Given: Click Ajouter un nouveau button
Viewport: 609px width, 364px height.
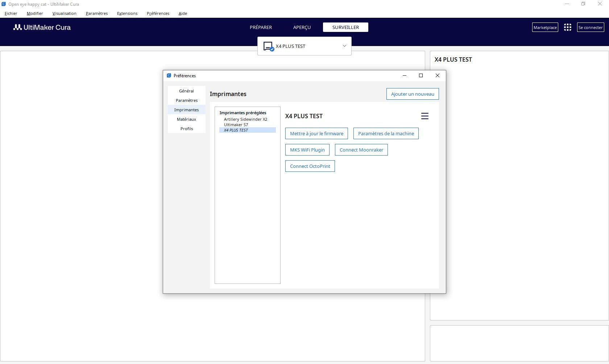Looking at the screenshot, I should point(413,94).
